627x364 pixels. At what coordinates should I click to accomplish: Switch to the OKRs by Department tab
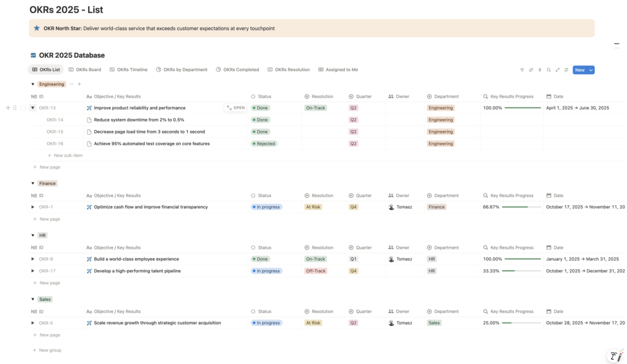(x=182, y=70)
